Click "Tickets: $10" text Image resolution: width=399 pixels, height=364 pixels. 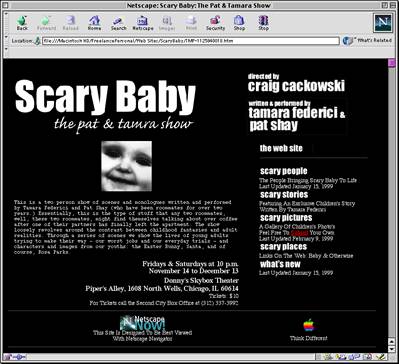(224, 296)
